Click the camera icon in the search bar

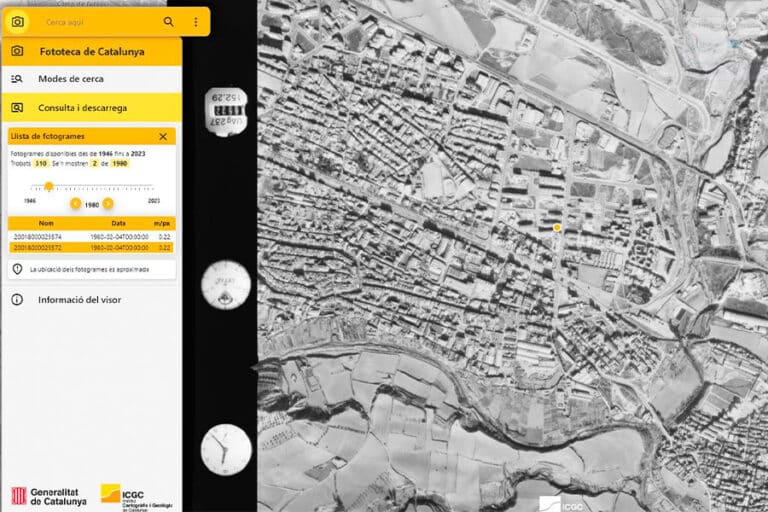click(18, 21)
